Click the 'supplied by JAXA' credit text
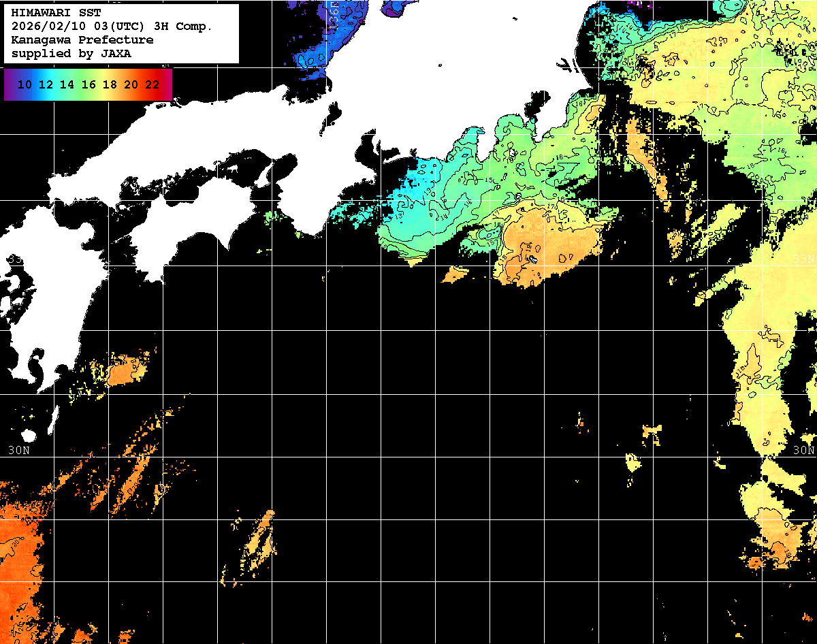 [x=71, y=53]
